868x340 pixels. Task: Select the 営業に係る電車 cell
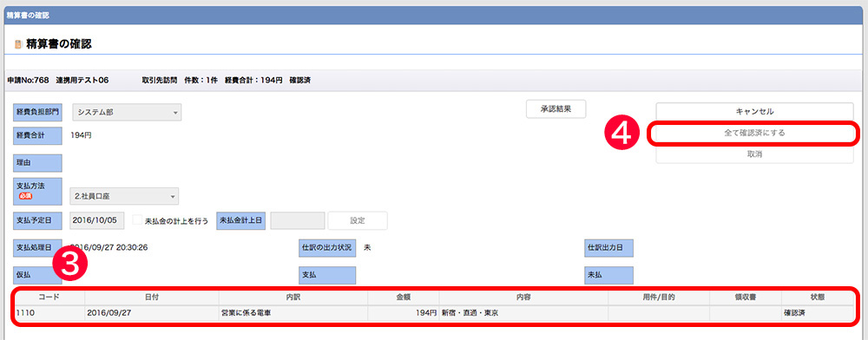pyautogui.click(x=293, y=313)
